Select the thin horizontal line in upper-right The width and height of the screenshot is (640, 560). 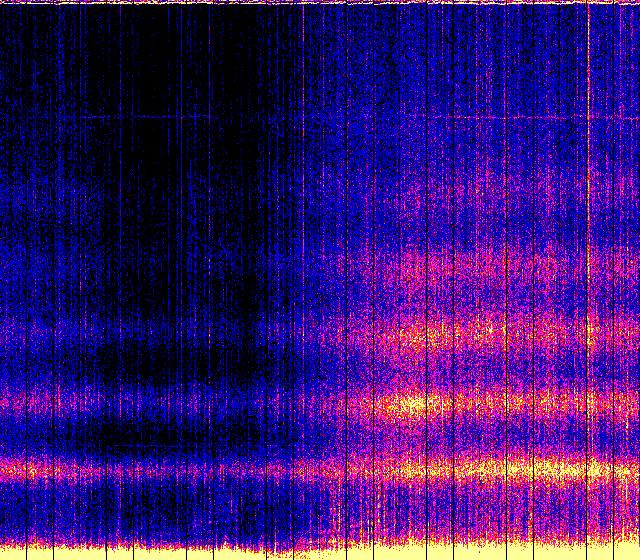click(x=520, y=118)
